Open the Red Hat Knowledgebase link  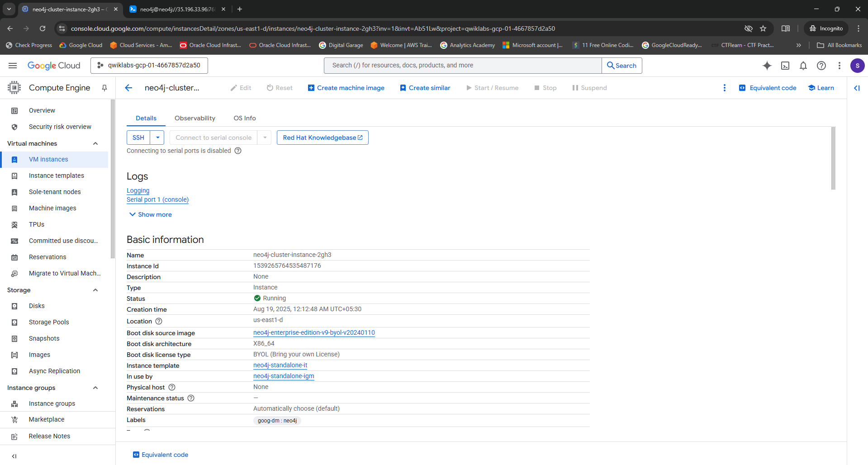(x=323, y=138)
